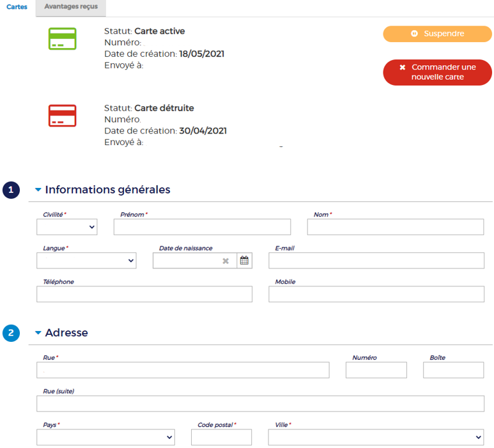Image resolution: width=494 pixels, height=448 pixels.
Task: Open the Langue dropdown
Action: click(x=86, y=260)
